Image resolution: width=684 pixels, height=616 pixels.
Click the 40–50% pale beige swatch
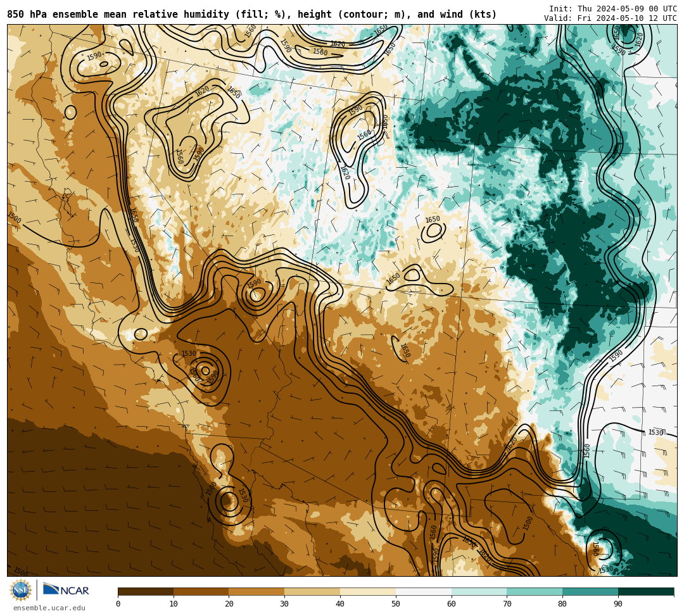click(x=368, y=592)
